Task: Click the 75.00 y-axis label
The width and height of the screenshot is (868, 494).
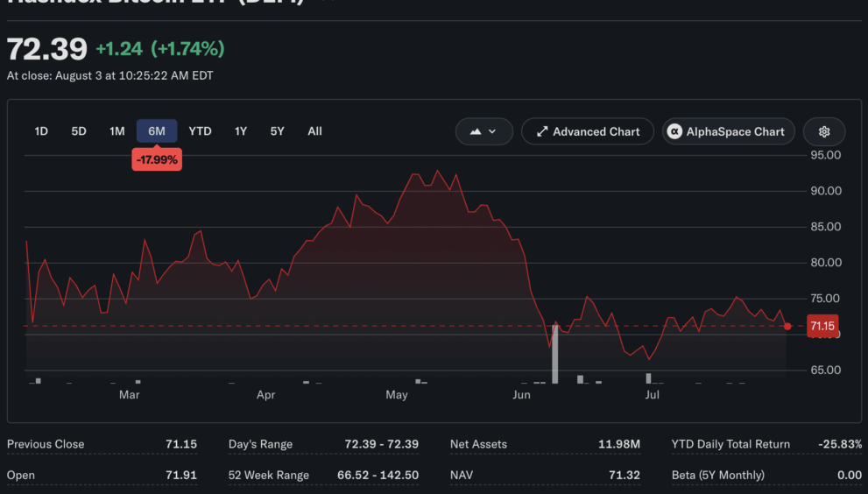Action: coord(825,299)
